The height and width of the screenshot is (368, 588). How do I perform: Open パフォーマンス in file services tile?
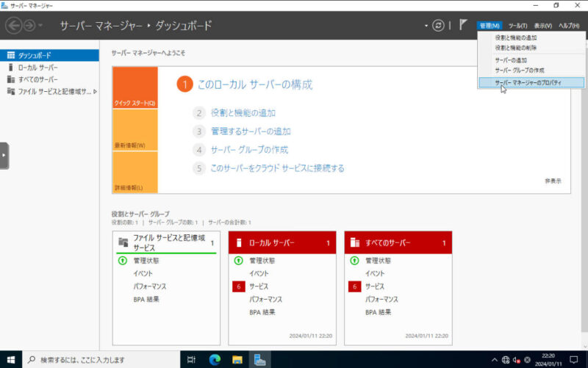tap(150, 286)
